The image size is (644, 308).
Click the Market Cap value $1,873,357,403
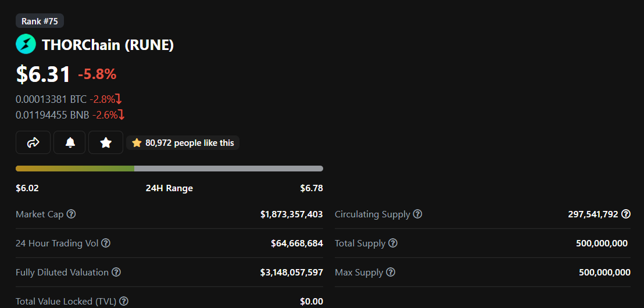pos(292,214)
